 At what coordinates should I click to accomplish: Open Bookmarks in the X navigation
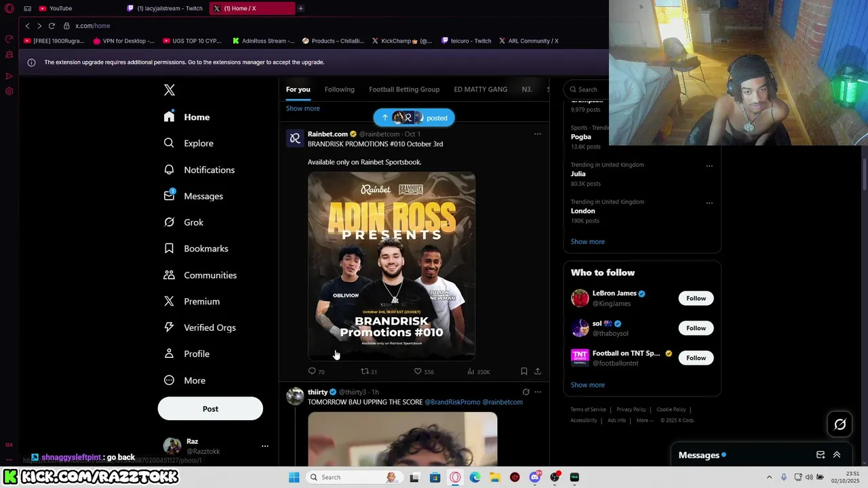(x=196, y=249)
